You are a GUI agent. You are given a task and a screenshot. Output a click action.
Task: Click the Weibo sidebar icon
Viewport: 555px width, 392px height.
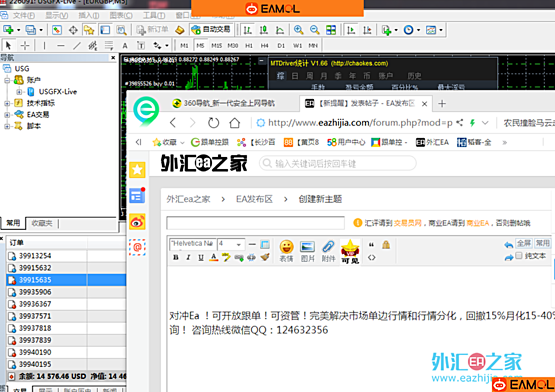(137, 222)
